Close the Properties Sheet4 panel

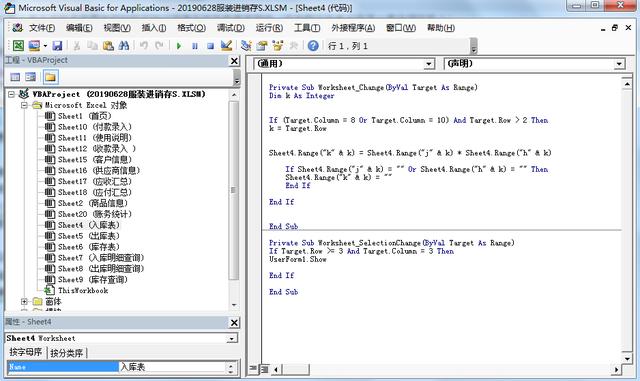point(234,323)
